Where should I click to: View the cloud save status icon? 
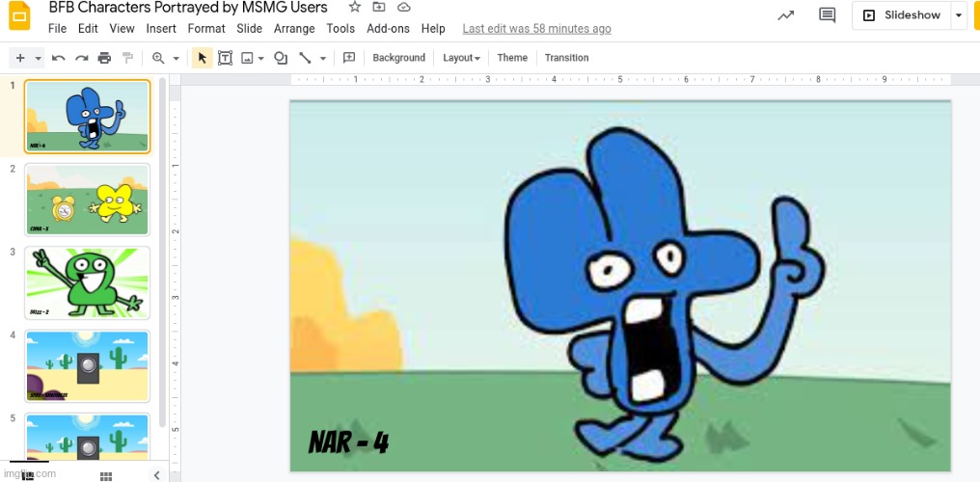pos(404,7)
